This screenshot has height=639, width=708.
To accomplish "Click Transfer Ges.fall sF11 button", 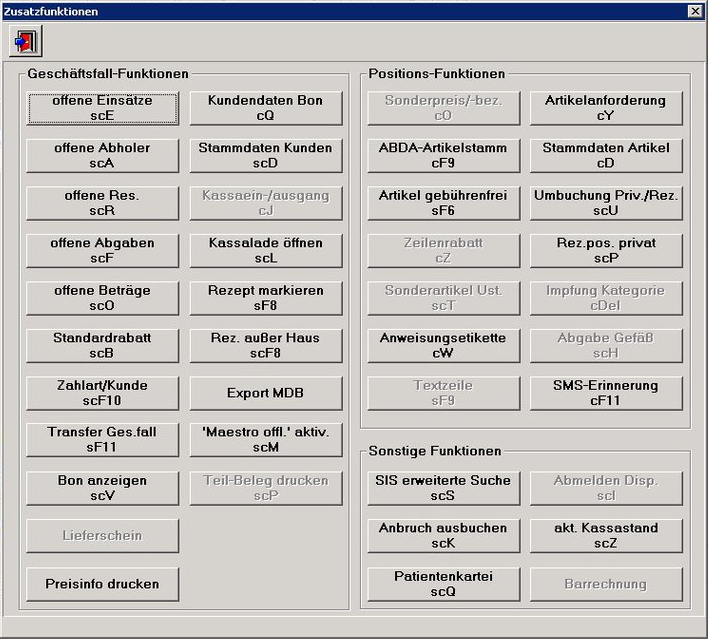I will (x=102, y=440).
